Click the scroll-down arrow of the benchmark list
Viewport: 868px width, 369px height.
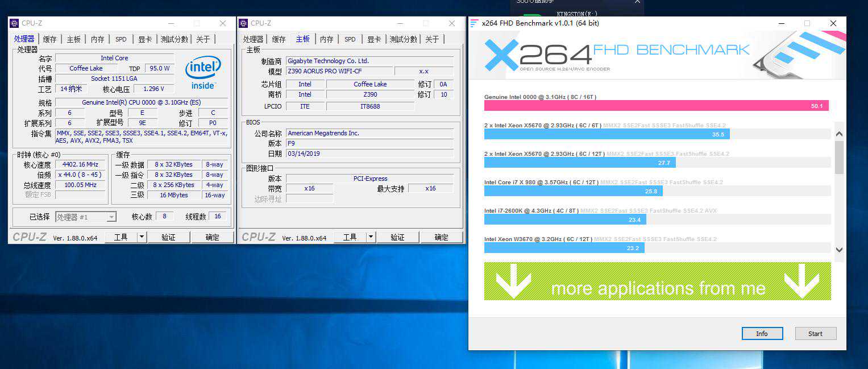[839, 249]
